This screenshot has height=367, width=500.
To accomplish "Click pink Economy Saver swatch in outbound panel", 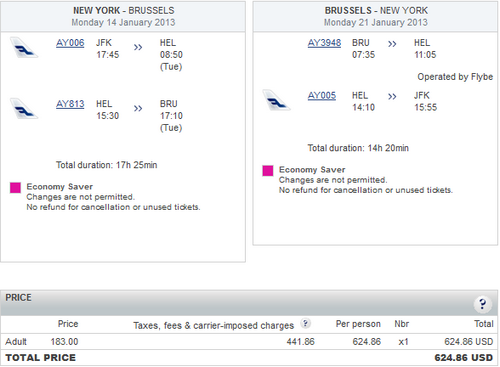I will [x=15, y=188].
